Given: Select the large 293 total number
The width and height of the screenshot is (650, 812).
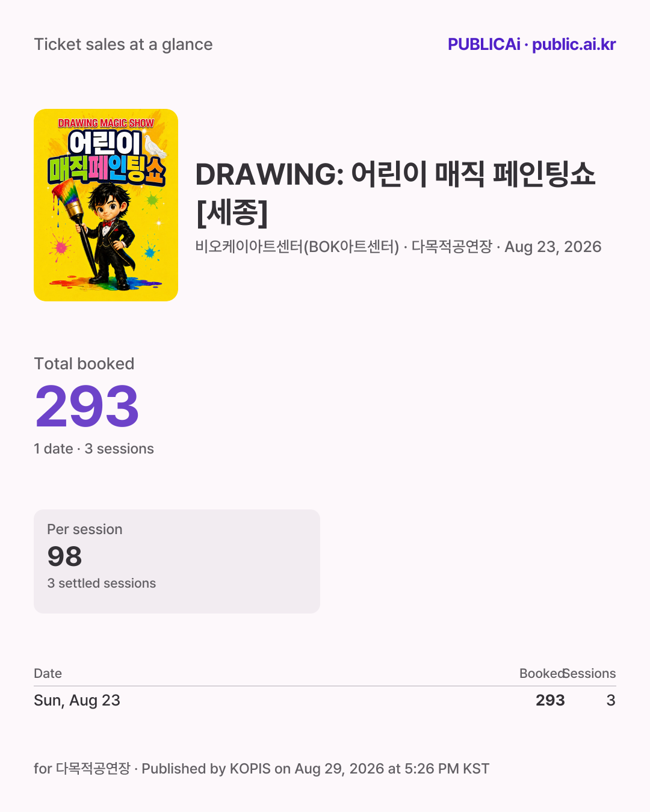Looking at the screenshot, I should click(x=87, y=407).
